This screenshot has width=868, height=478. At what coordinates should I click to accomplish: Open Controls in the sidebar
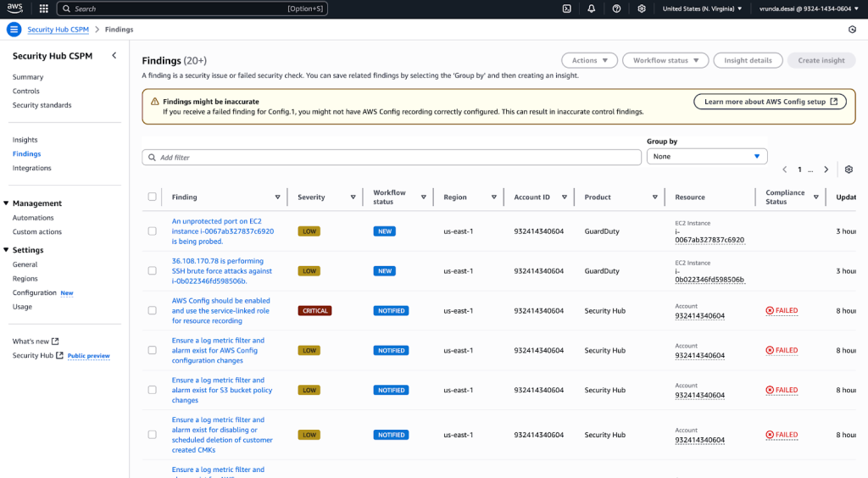pyautogui.click(x=26, y=92)
